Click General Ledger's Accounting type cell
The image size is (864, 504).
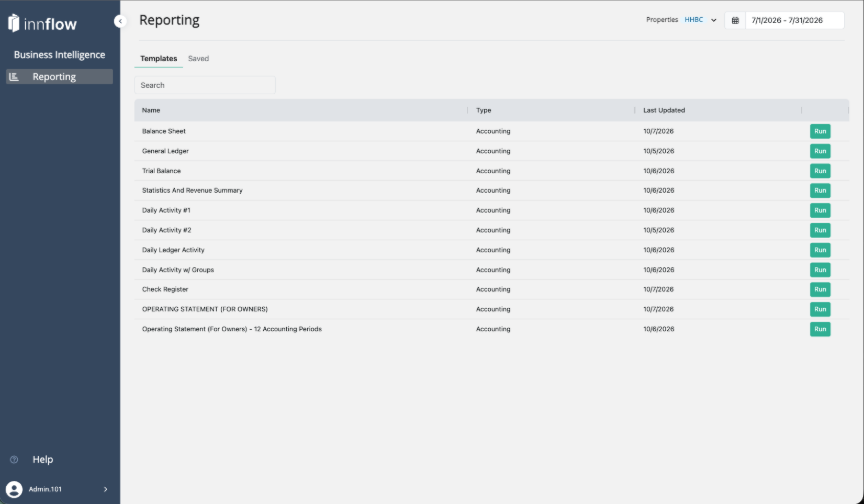tap(493, 151)
